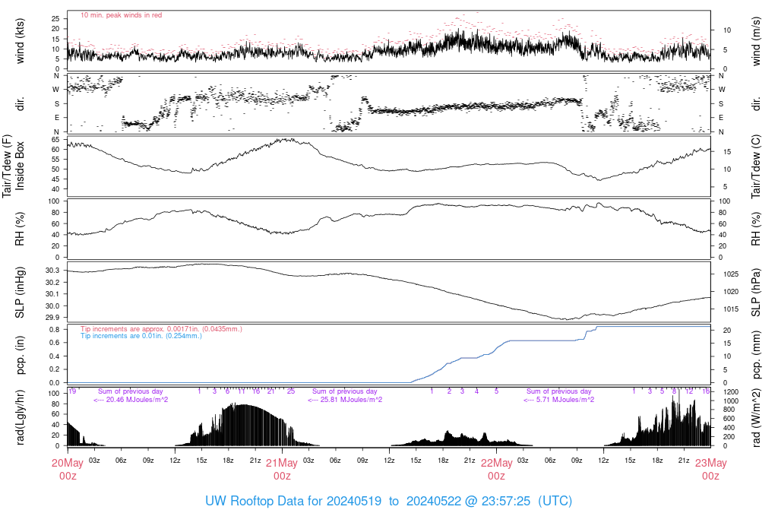
Task: Click the '600' tick on rad W/m^2 axis
Action: pyautogui.click(x=729, y=419)
